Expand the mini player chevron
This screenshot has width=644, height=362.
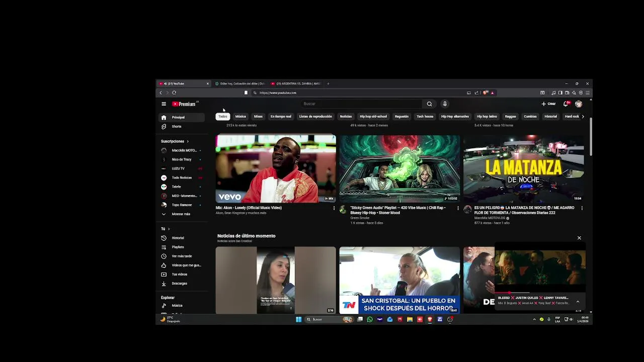pos(578,301)
